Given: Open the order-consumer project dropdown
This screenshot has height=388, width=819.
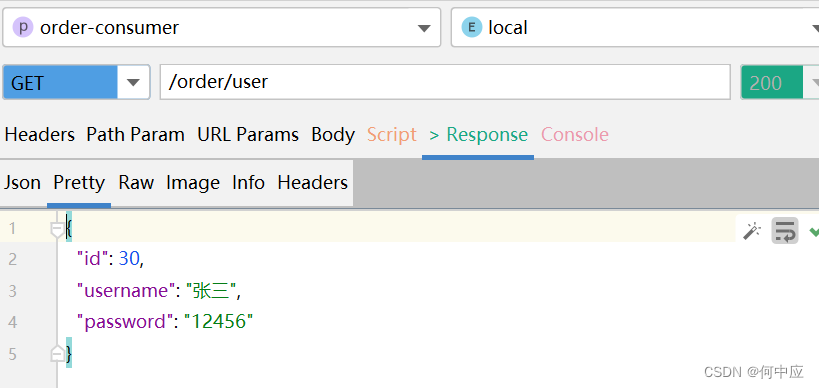Looking at the screenshot, I should pos(221,27).
